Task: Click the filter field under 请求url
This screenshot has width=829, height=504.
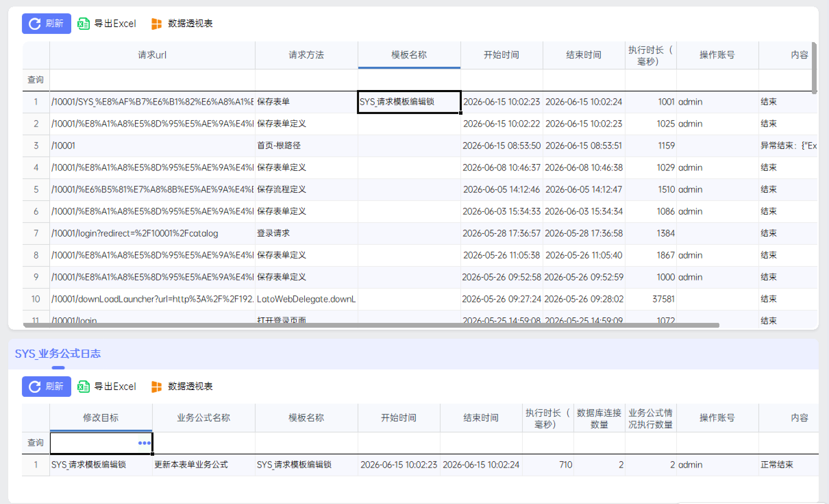Action: pyautogui.click(x=152, y=80)
